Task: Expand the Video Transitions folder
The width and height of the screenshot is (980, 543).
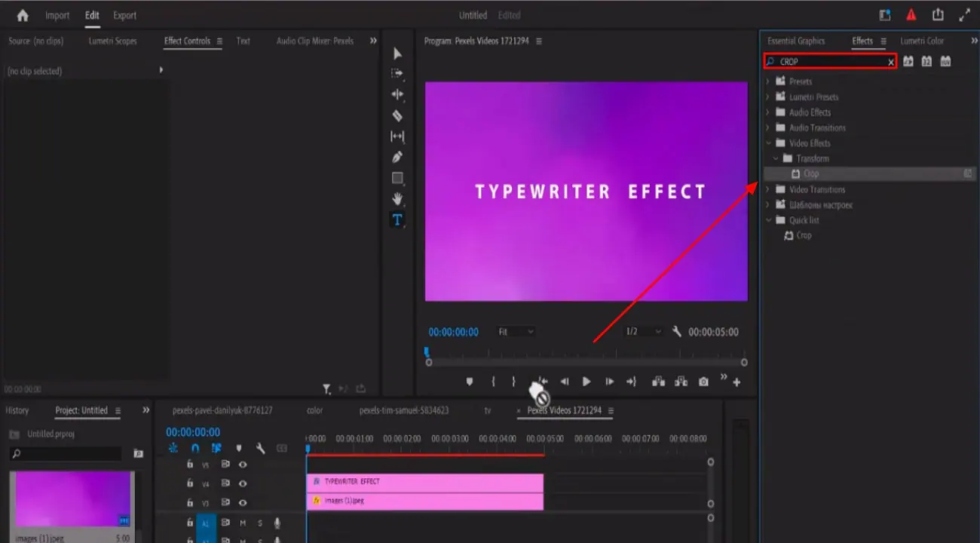Action: [768, 189]
